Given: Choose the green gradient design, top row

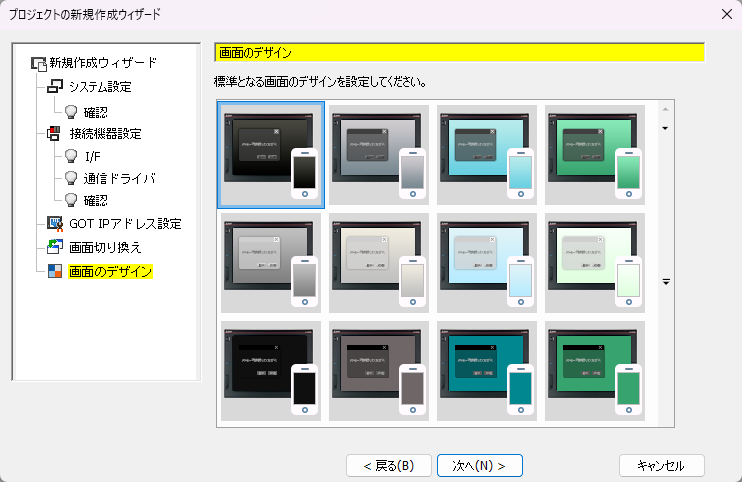Looking at the screenshot, I should click(595, 154).
